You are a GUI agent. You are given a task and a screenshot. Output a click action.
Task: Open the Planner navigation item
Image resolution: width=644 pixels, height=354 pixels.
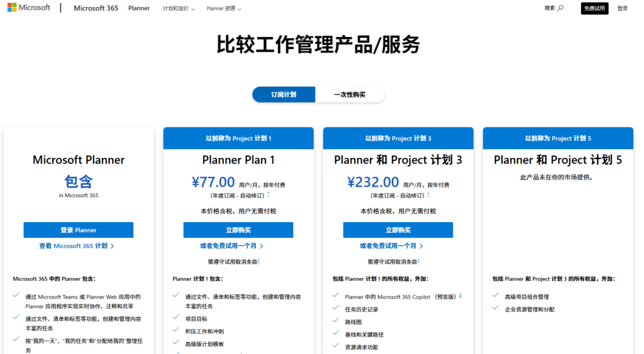click(139, 9)
